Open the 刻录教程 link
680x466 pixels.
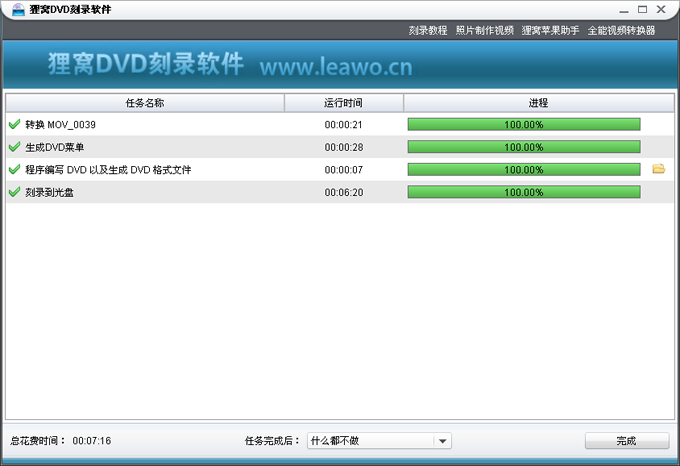428,30
